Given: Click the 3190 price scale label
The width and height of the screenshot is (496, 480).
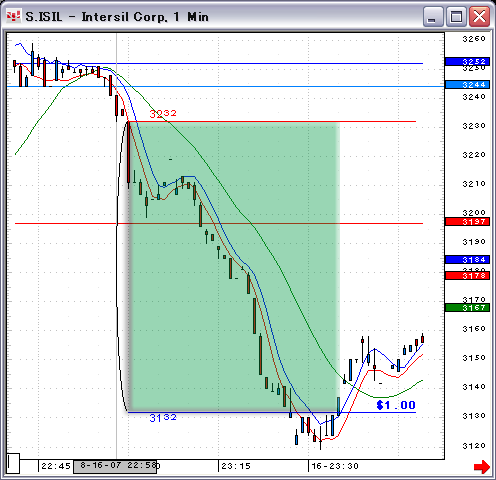Looking at the screenshot, I should [x=474, y=242].
